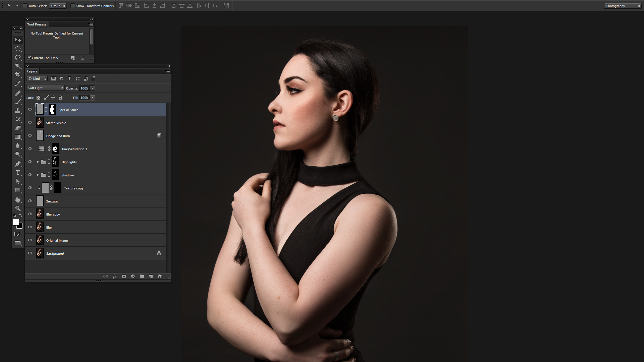Expand the Shadows group
Screen dimensions: 644x362
coord(37,175)
